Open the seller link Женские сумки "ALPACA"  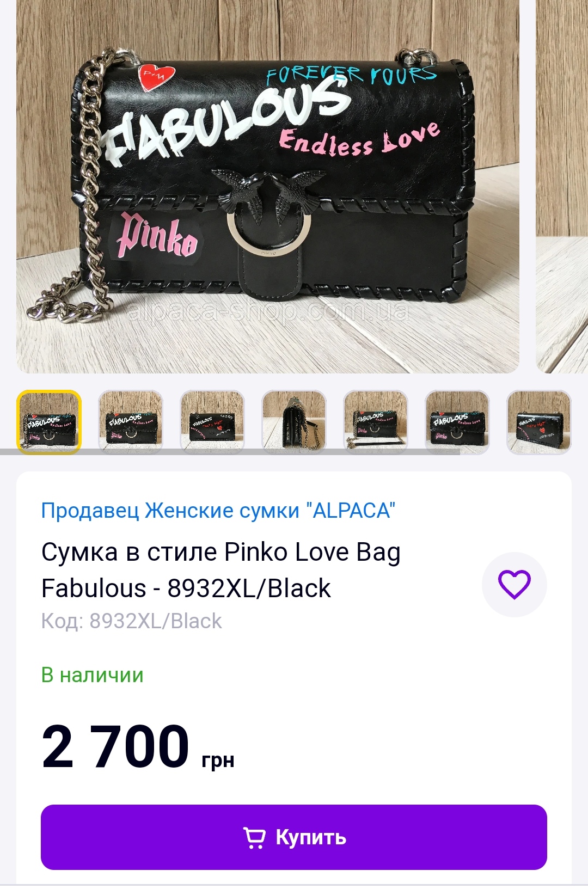[x=218, y=511]
